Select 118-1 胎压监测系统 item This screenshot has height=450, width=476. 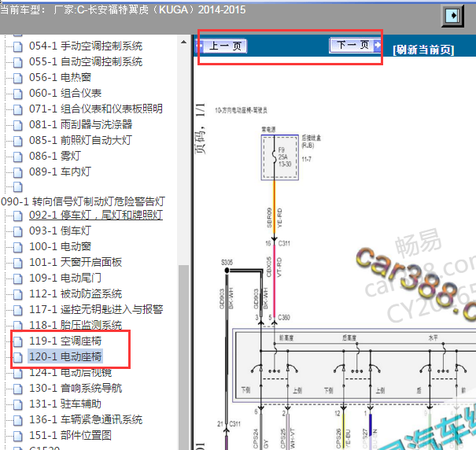(x=76, y=325)
